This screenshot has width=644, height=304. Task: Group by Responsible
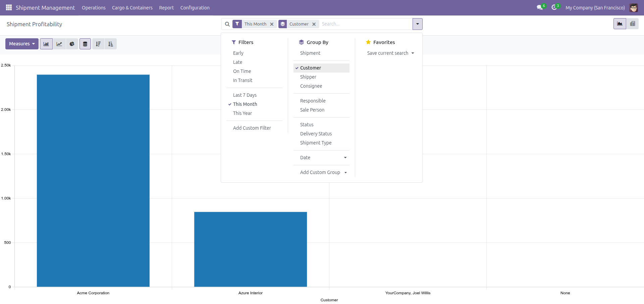[x=321, y=101]
